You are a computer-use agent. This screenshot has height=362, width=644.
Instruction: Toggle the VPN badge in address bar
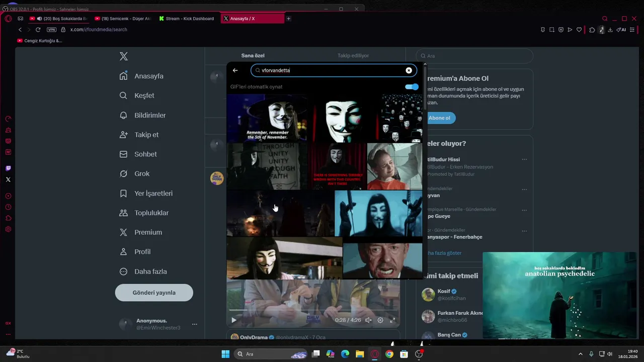pyautogui.click(x=51, y=30)
